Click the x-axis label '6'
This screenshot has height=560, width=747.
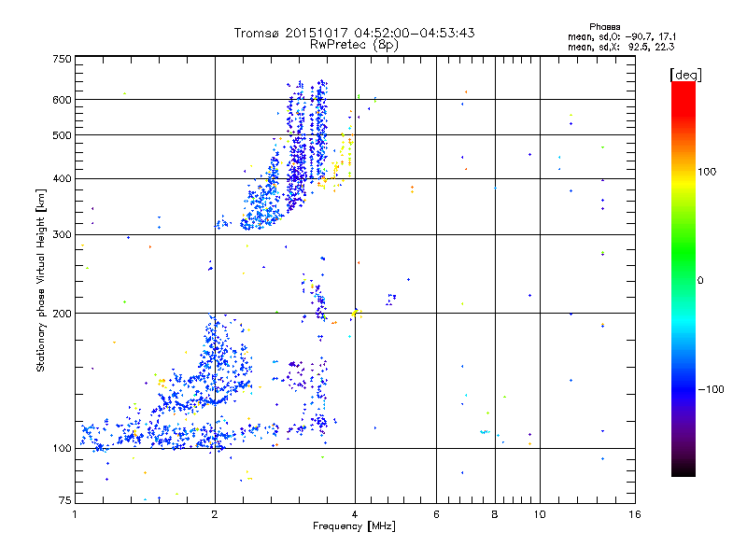pos(436,514)
